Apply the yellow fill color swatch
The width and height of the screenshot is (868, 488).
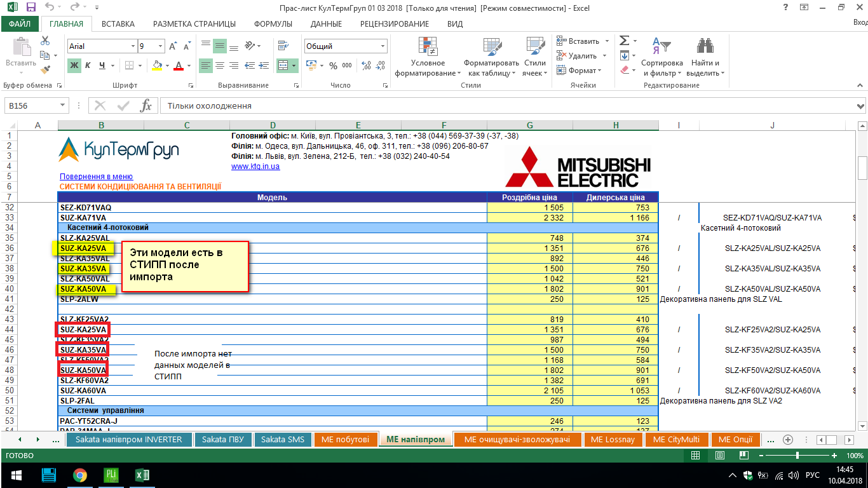click(x=157, y=65)
